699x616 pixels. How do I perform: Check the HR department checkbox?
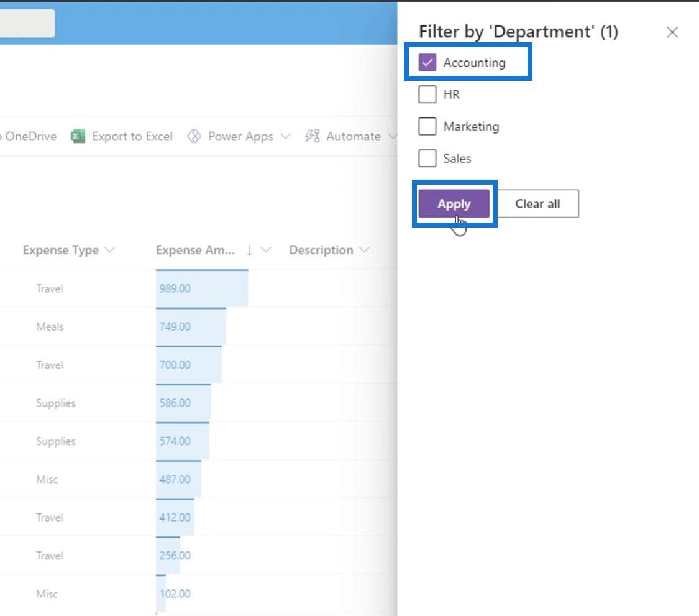[427, 94]
